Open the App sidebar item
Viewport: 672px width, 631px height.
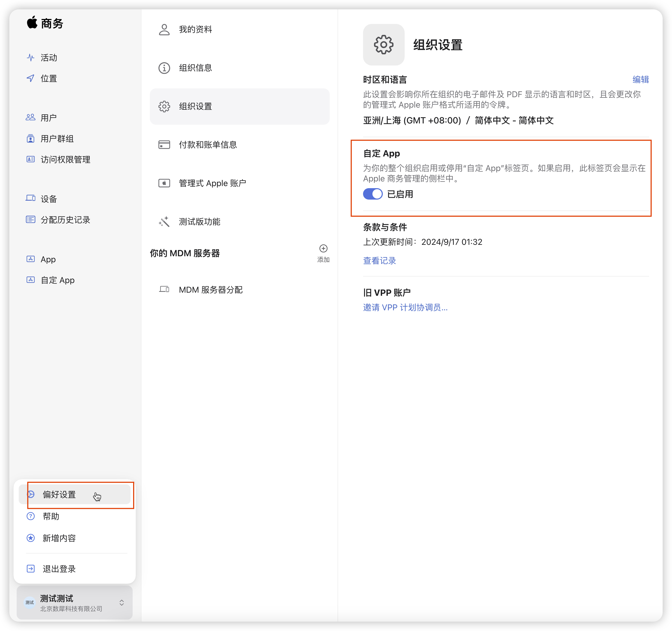[x=48, y=259]
